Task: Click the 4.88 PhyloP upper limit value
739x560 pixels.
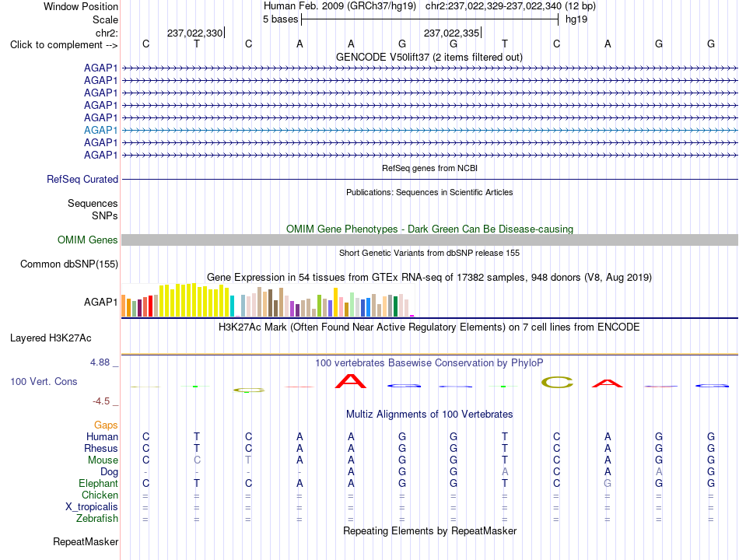Action: click(100, 362)
